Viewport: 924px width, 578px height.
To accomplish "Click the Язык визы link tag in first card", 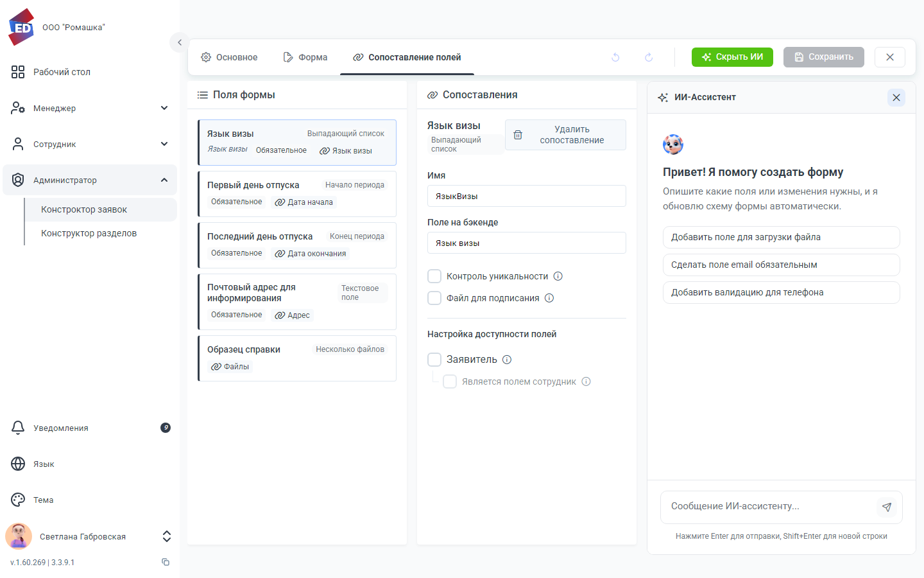I will pos(346,151).
